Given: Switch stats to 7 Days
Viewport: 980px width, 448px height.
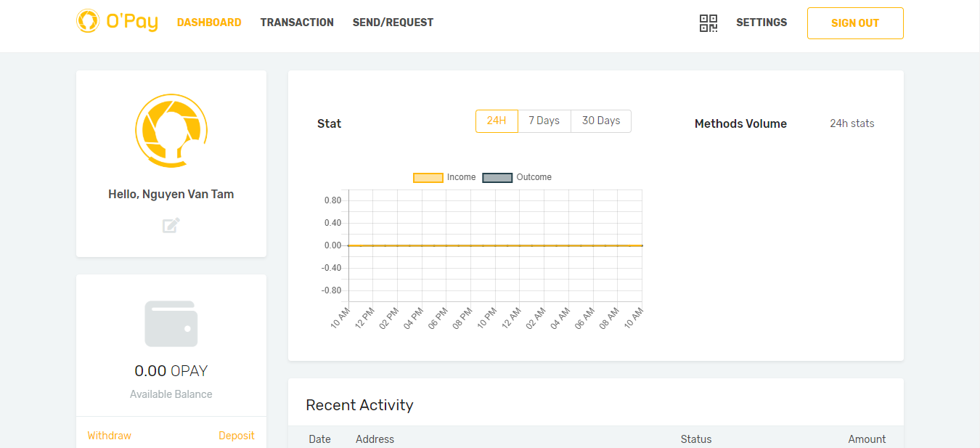Looking at the screenshot, I should click(544, 121).
